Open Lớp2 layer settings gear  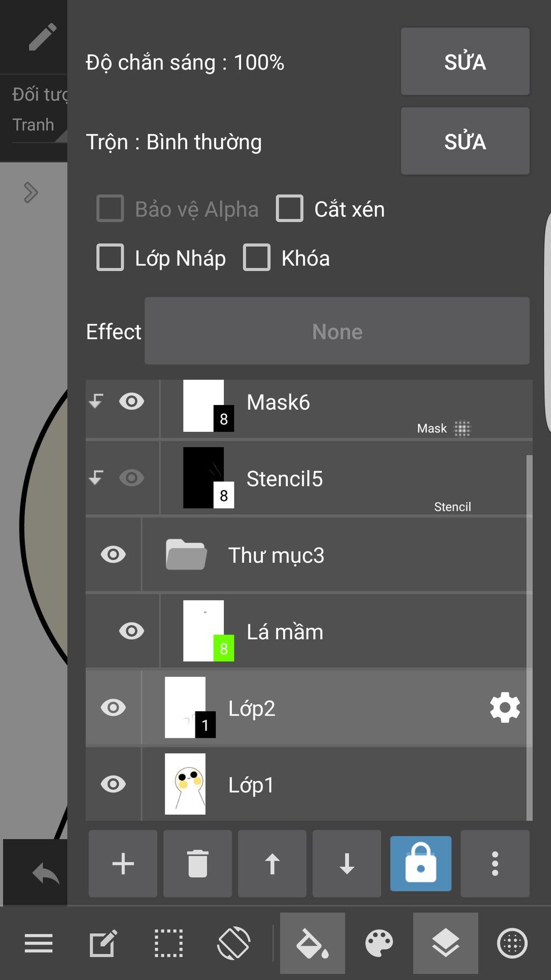click(x=505, y=708)
